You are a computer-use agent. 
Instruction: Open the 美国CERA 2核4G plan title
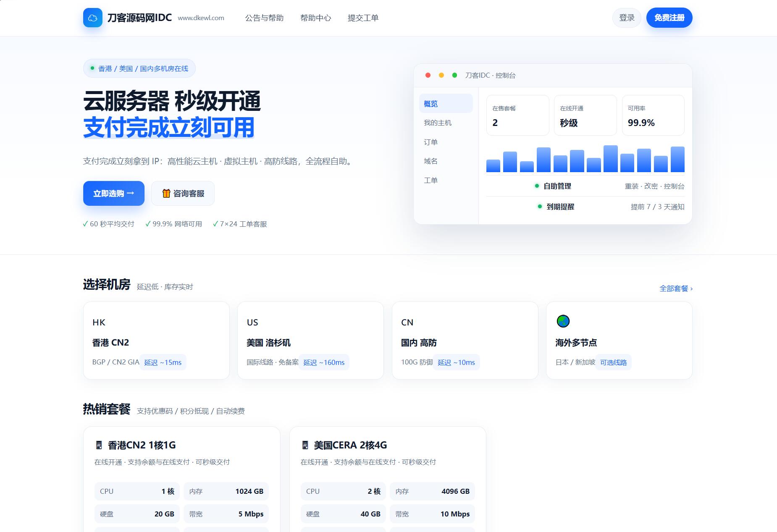tap(350, 445)
